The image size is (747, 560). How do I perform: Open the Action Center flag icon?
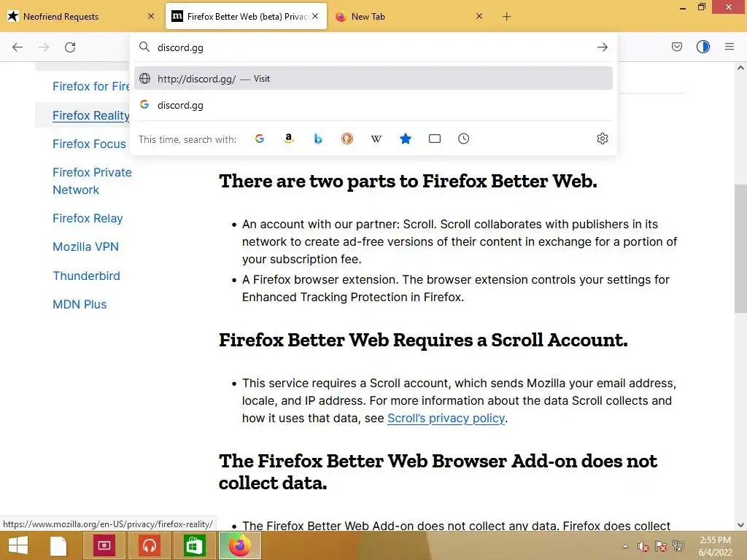(661, 546)
